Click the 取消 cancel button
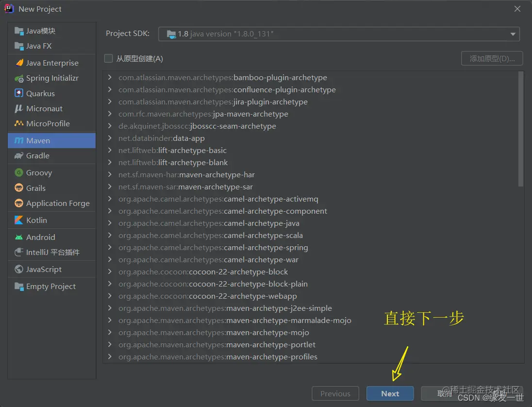This screenshot has height=407, width=532. point(445,393)
